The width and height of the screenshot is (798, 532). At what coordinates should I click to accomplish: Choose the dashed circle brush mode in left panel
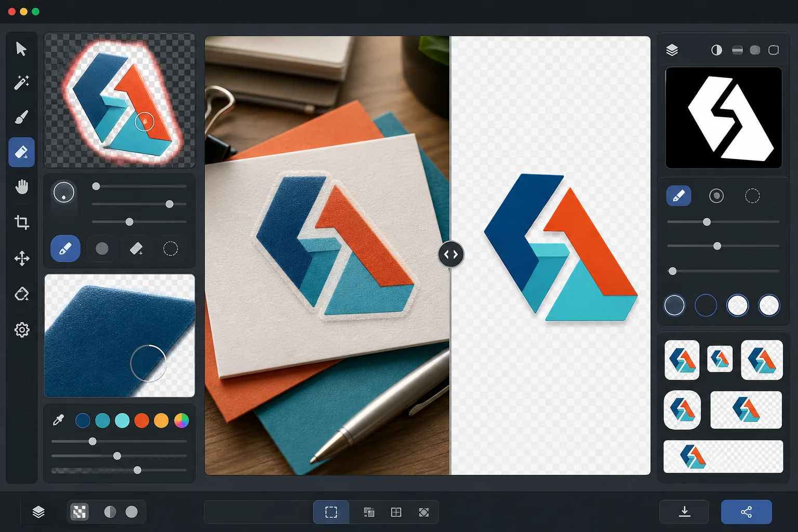170,249
